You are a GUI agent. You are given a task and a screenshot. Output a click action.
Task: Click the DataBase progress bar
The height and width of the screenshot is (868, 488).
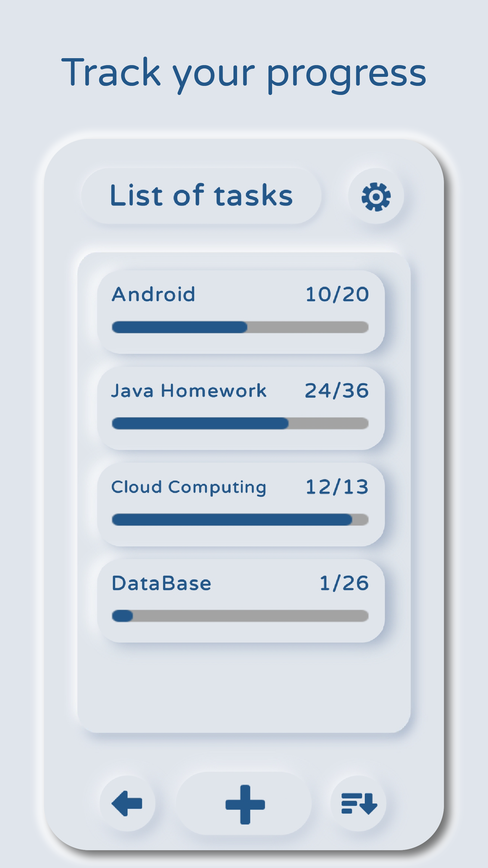pos(240,616)
